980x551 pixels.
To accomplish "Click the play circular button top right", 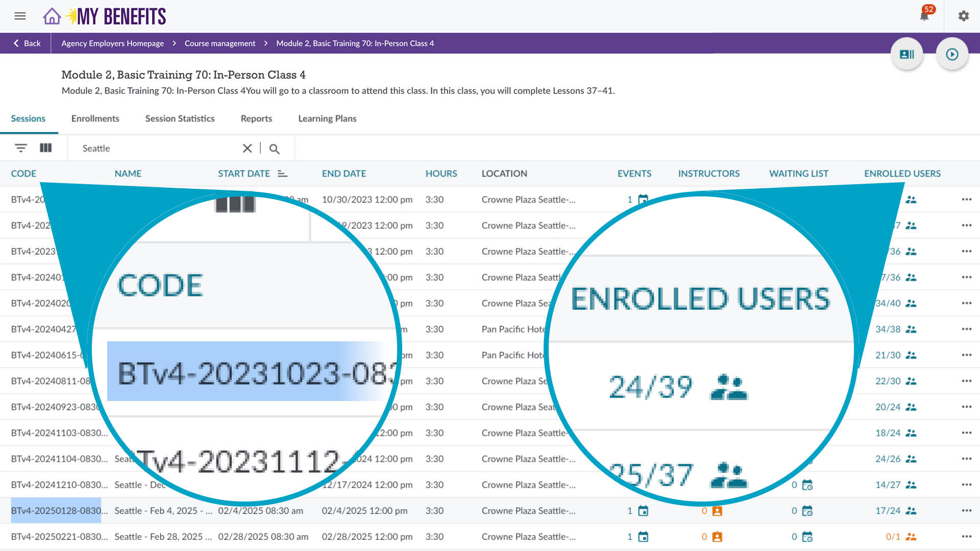I will pyautogui.click(x=952, y=54).
